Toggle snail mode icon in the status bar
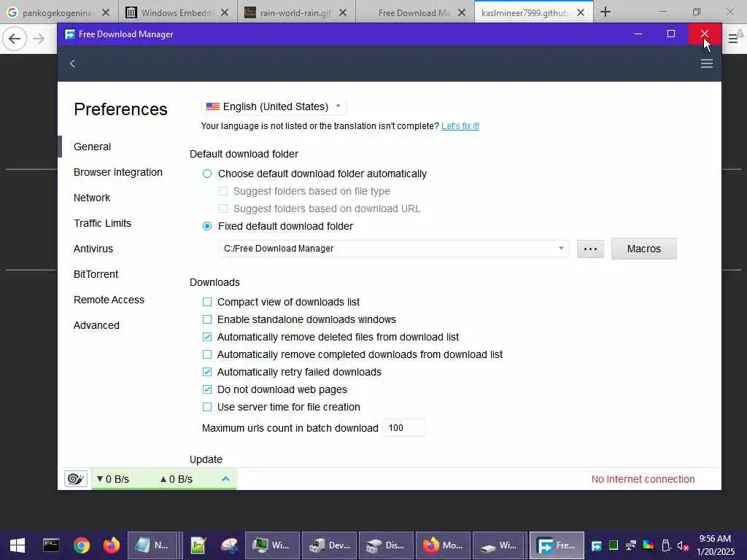Viewport: 747px width, 560px height. coord(76,478)
